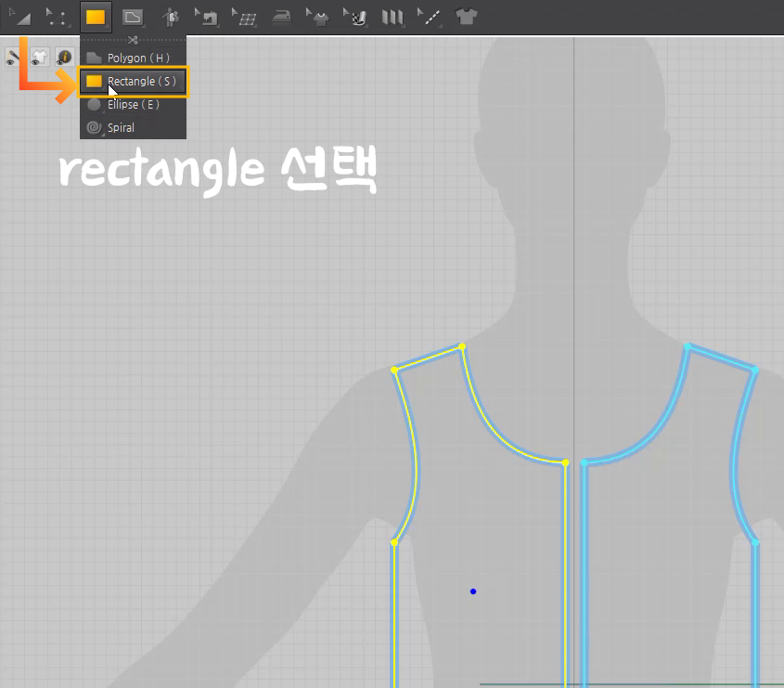Choose Ellipse (E) from the dropdown
This screenshot has height=688, width=784.
pos(133,105)
